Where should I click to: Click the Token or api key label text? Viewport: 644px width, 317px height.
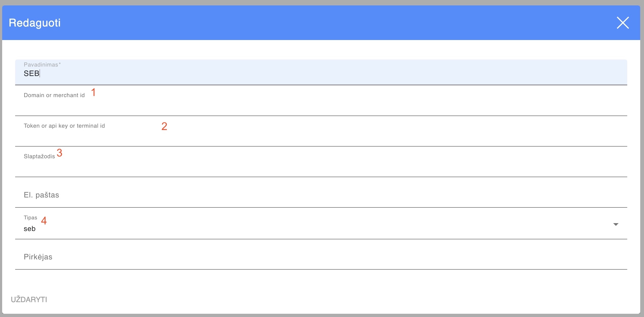coord(64,126)
